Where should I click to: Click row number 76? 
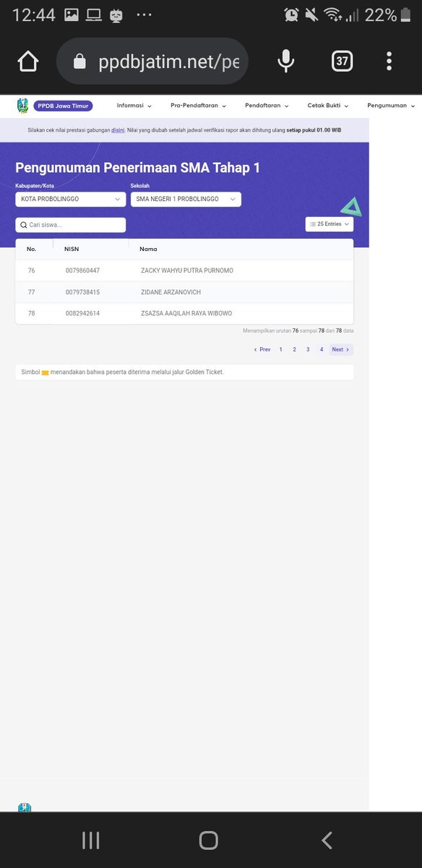[x=31, y=271]
